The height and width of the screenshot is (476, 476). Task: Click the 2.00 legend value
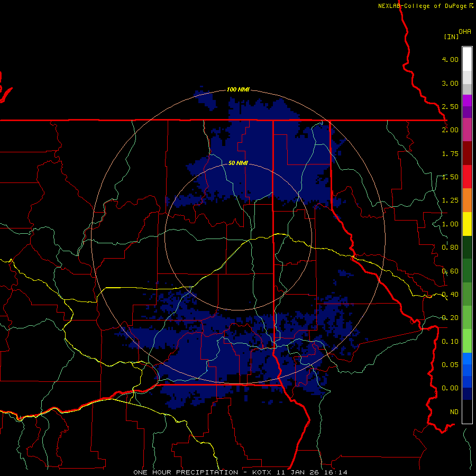(x=450, y=130)
